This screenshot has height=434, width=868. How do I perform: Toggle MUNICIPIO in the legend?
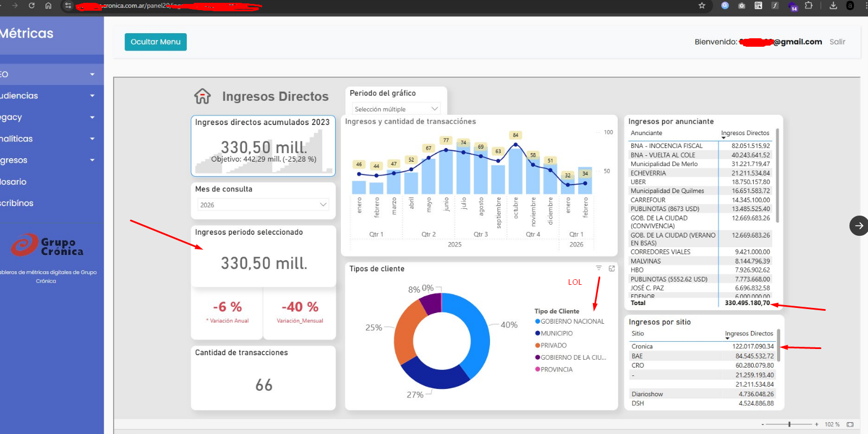(554, 333)
